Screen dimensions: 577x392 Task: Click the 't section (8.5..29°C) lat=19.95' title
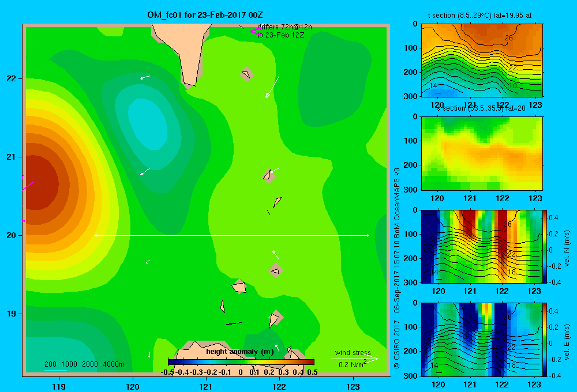pyautogui.click(x=479, y=16)
